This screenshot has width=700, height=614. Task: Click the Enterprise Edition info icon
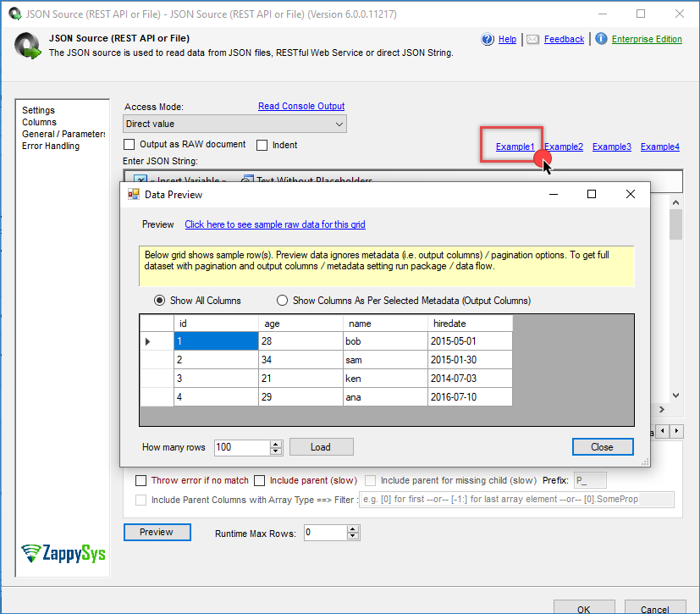tap(601, 39)
